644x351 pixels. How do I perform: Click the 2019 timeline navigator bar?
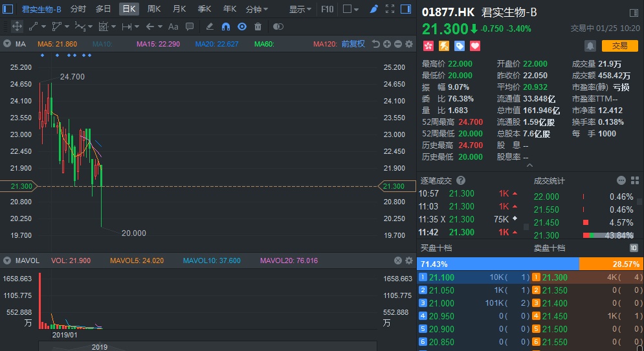pos(207,346)
